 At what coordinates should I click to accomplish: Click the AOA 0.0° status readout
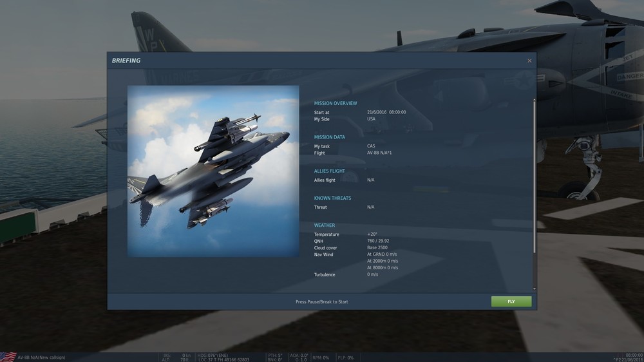coord(299,356)
